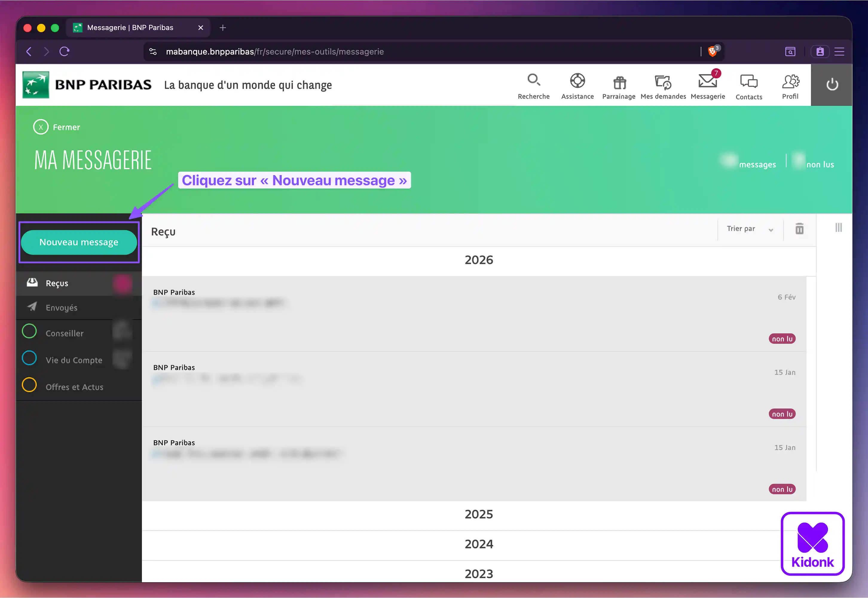The image size is (868, 598).
Task: Click the Nouveau message button
Action: pos(79,242)
